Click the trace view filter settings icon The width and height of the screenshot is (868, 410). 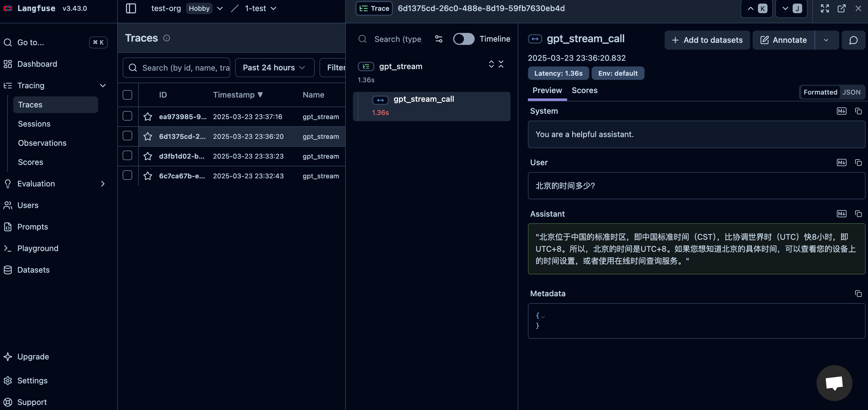pyautogui.click(x=439, y=39)
